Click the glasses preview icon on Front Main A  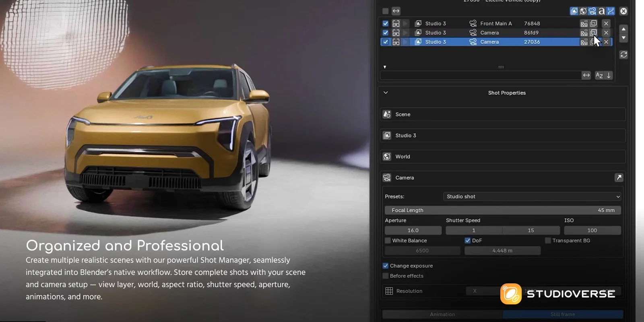pyautogui.click(x=396, y=23)
